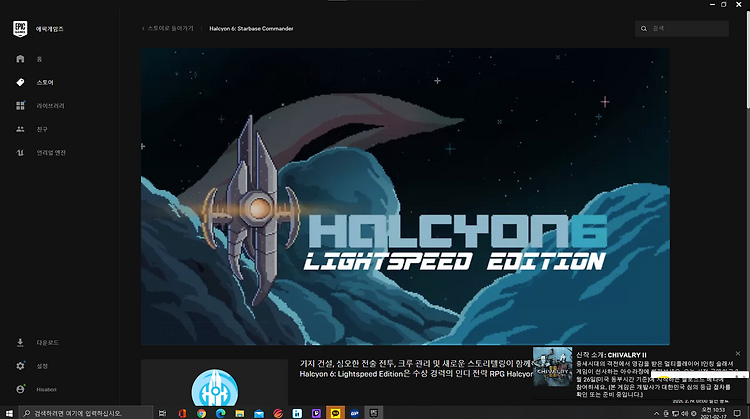Click the home icon in sidebar
This screenshot has height=419, width=750.
20,59
